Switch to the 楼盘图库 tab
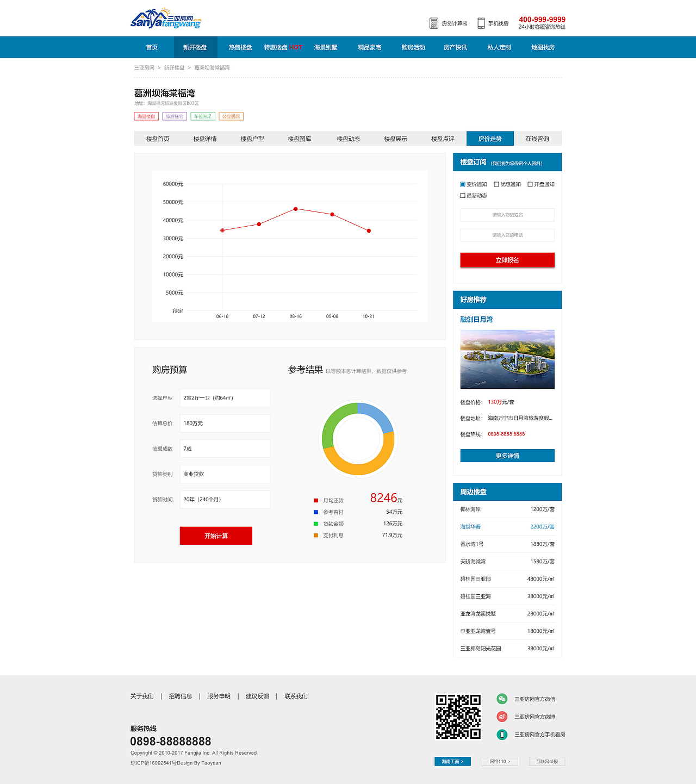This screenshot has height=784, width=696. click(300, 139)
